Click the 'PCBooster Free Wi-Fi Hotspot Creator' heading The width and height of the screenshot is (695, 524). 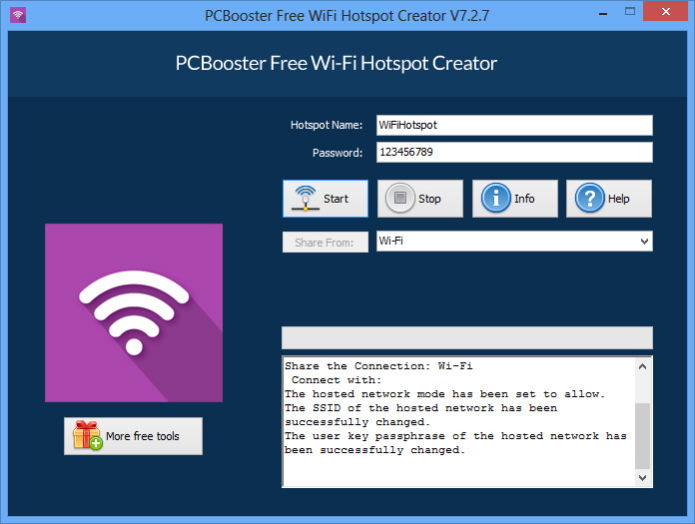[x=336, y=63]
